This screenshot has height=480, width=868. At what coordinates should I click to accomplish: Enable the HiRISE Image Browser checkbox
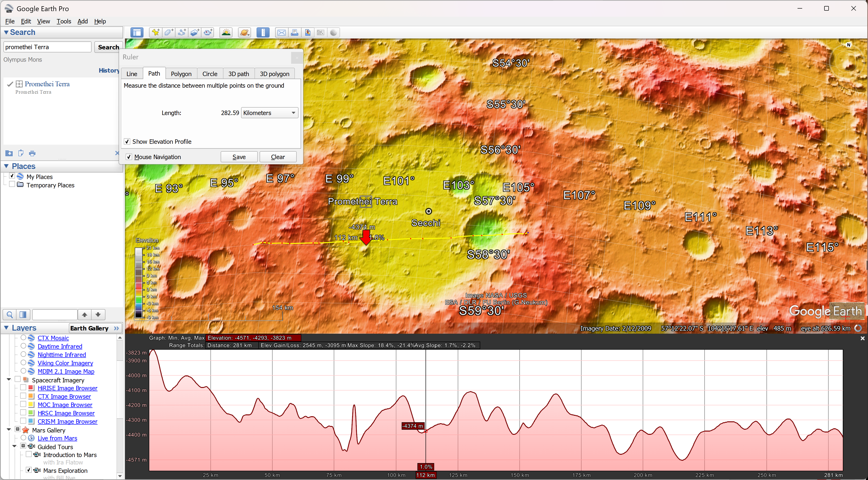pyautogui.click(x=23, y=388)
